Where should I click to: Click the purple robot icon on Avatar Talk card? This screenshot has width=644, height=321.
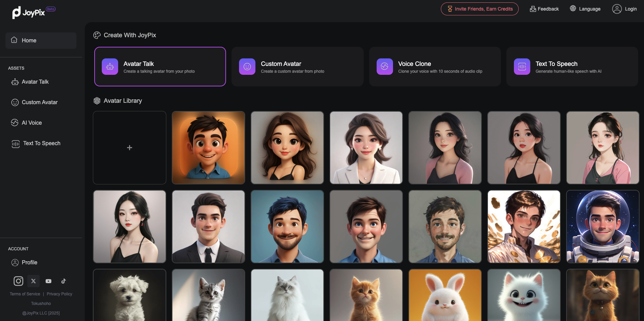point(110,67)
